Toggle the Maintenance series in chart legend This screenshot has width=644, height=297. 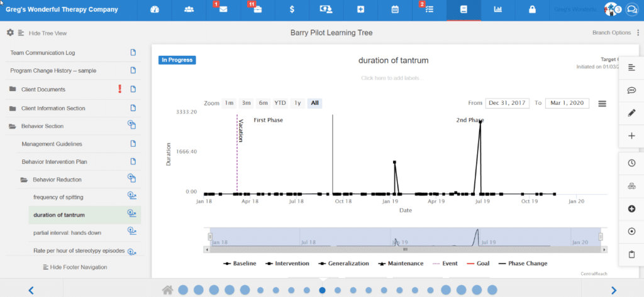click(400, 263)
